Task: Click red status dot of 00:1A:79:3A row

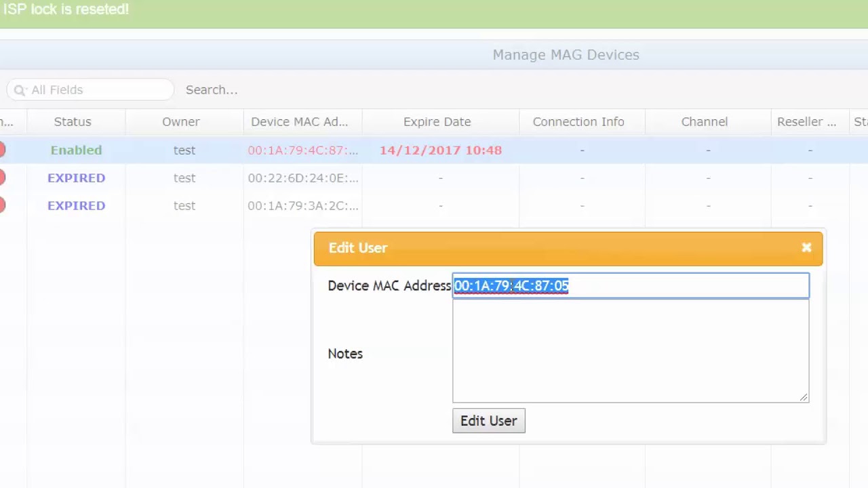Action: coord(2,205)
